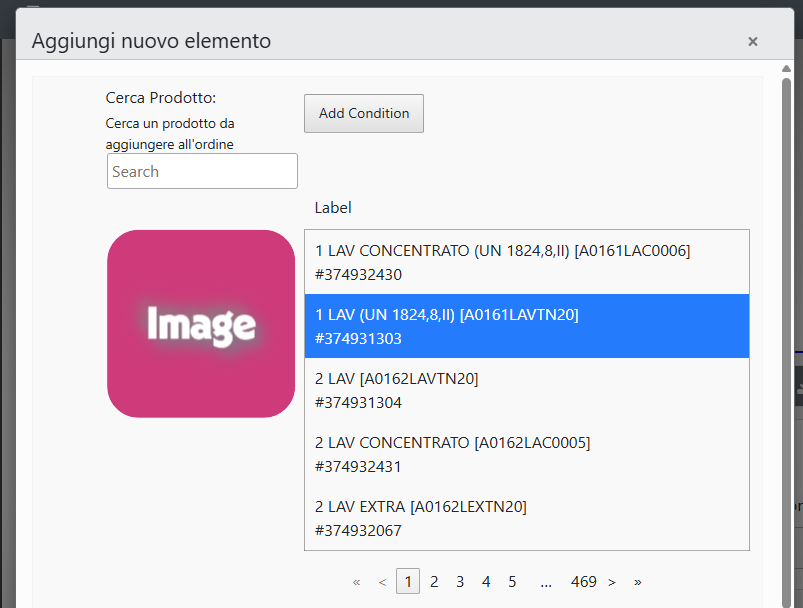Jump to page 4 of results

pyautogui.click(x=486, y=582)
